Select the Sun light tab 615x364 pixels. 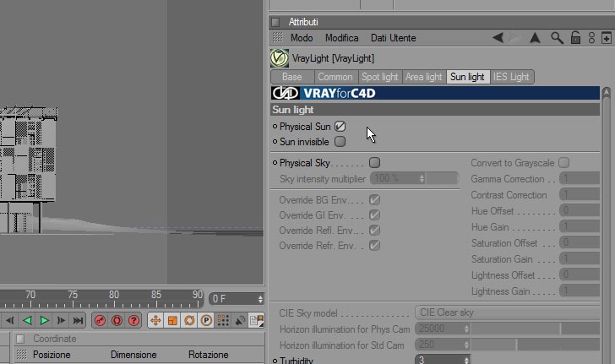(467, 77)
